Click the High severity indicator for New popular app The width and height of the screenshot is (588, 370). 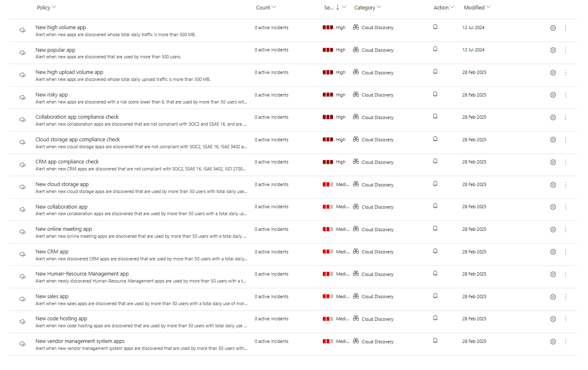click(334, 50)
